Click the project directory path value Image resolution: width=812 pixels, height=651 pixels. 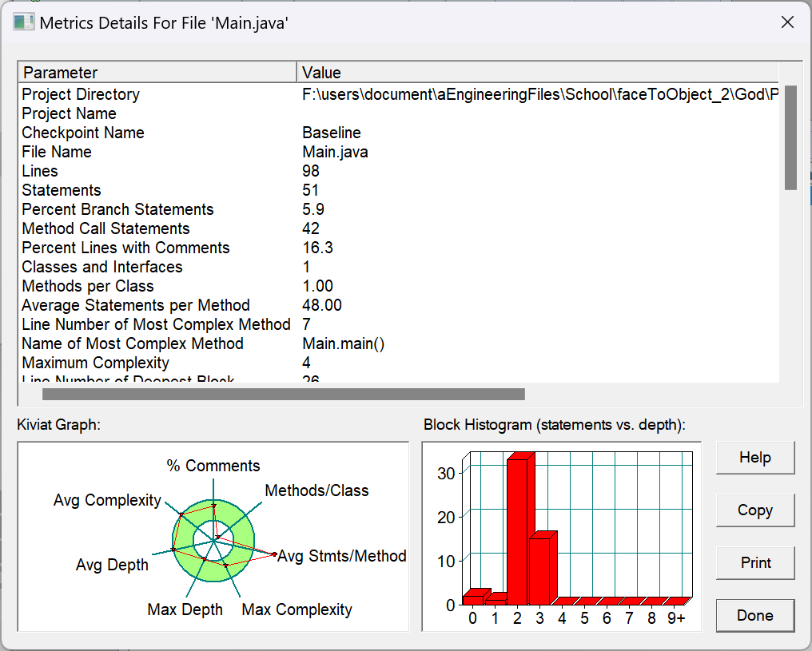(x=540, y=94)
